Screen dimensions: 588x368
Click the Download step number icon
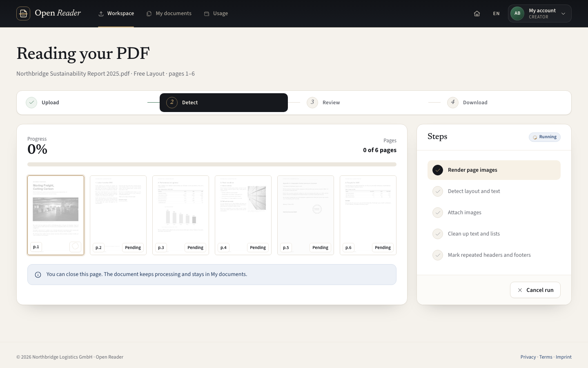pos(453,103)
